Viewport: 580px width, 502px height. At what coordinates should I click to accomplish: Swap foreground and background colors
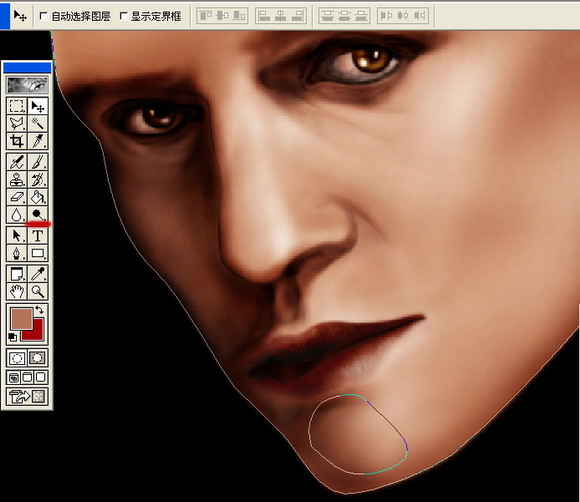(39, 310)
